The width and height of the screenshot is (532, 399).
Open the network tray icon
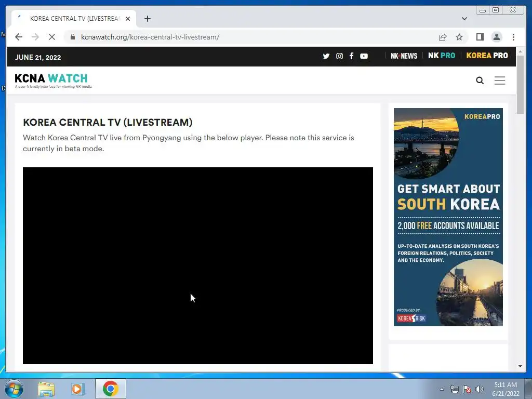coord(454,389)
